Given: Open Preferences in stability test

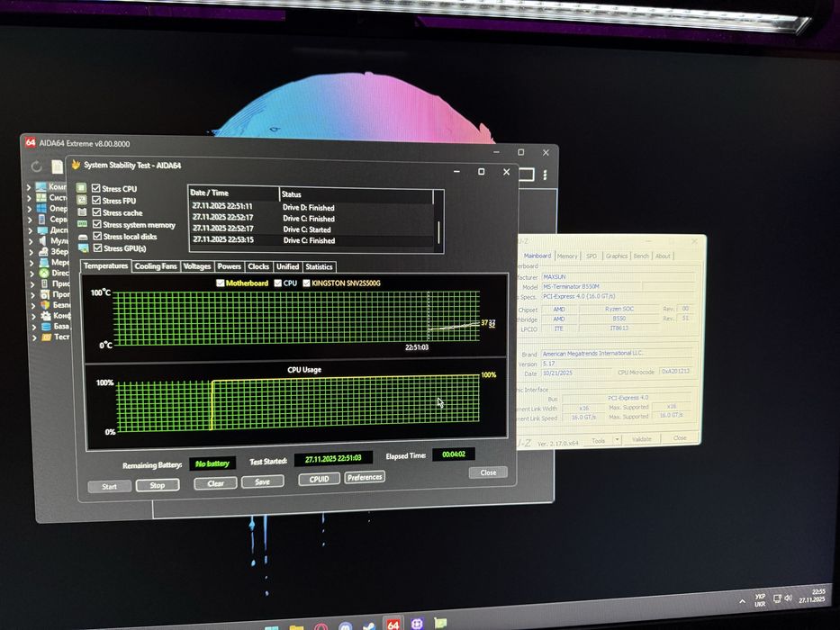Looking at the screenshot, I should point(365,477).
